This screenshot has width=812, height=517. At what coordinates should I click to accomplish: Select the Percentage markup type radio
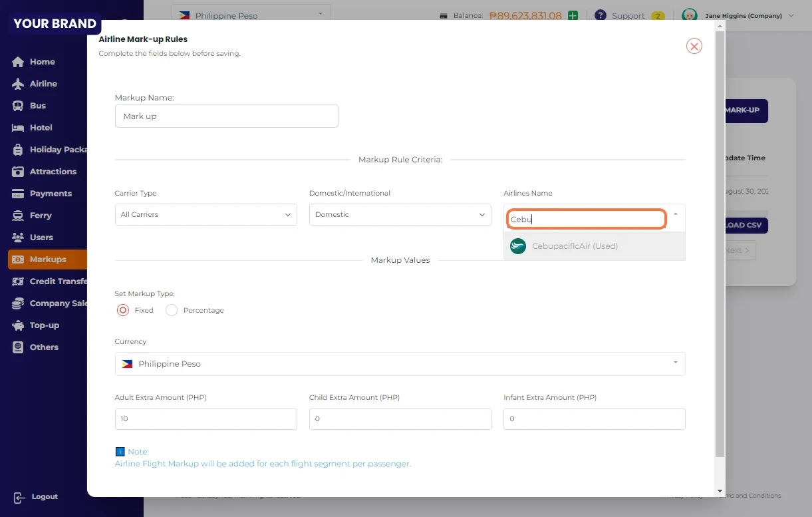pyautogui.click(x=172, y=310)
